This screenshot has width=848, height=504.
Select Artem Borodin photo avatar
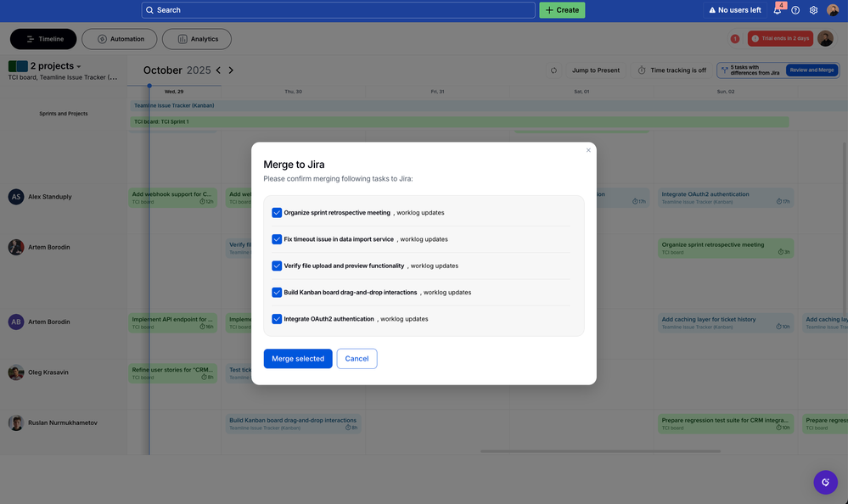[x=16, y=247]
